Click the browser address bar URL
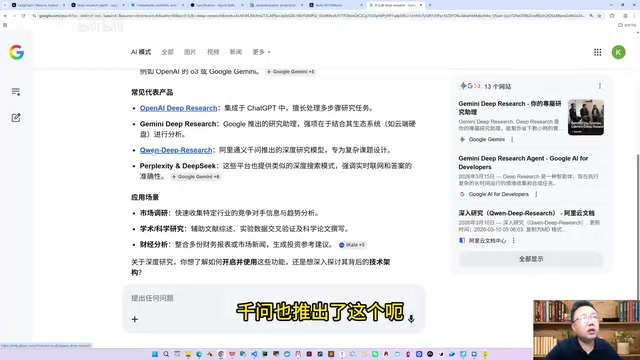 (310, 16)
